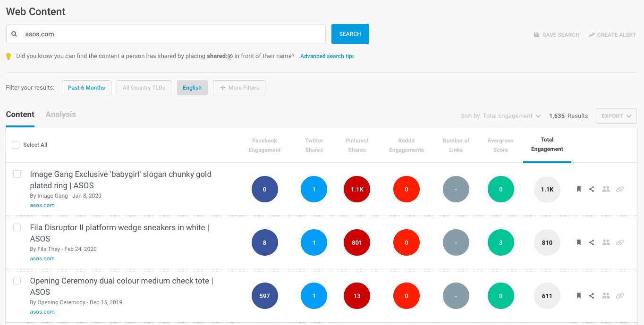Viewport: 644px width, 325px height.
Task: Click the Total Engagement 810 circle
Action: click(x=547, y=242)
